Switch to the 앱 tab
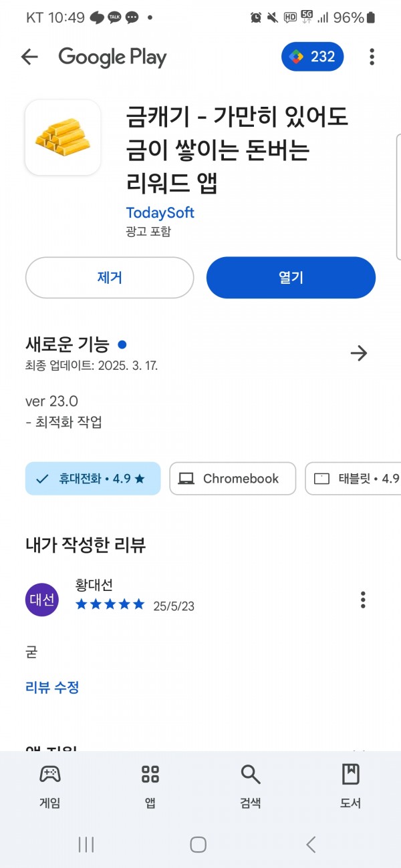 (x=150, y=787)
